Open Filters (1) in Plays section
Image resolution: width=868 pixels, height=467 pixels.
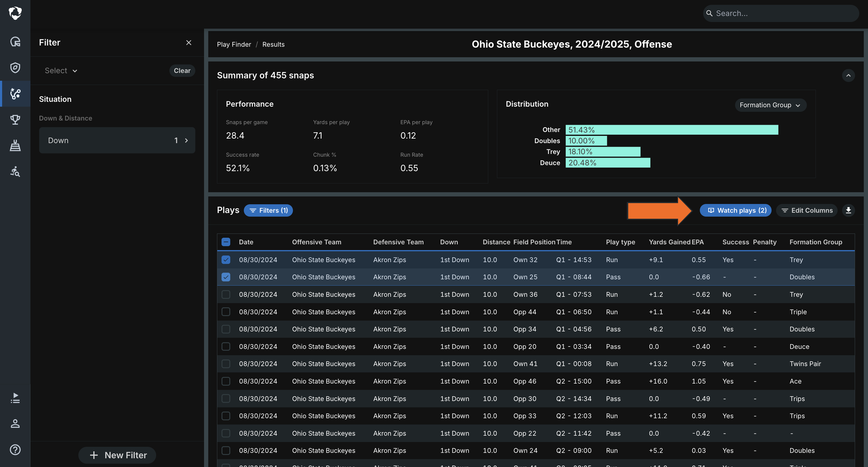pyautogui.click(x=268, y=210)
